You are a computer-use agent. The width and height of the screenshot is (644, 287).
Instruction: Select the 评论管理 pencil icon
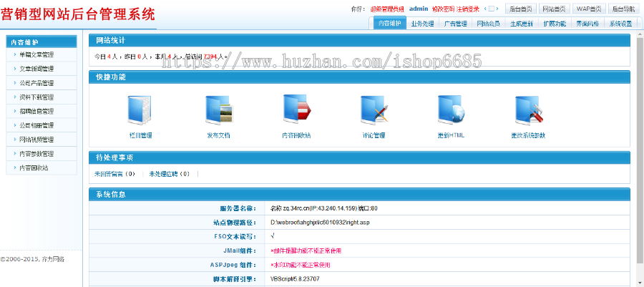point(374,110)
